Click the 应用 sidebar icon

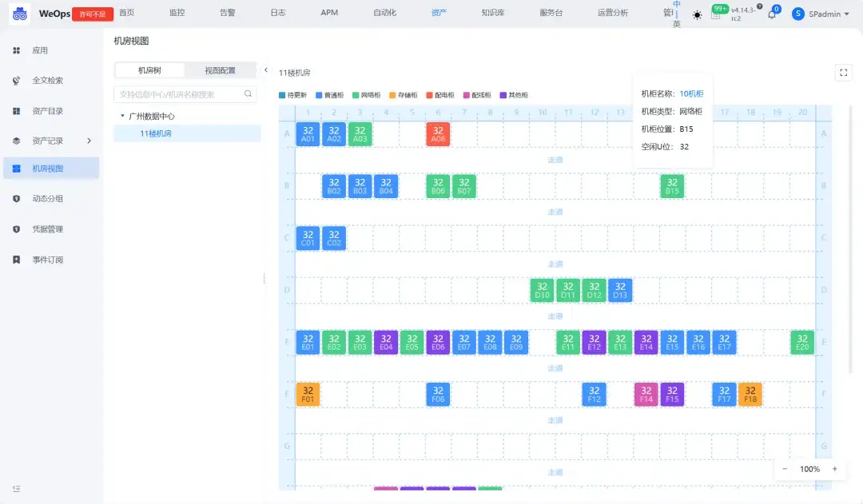pyautogui.click(x=17, y=50)
